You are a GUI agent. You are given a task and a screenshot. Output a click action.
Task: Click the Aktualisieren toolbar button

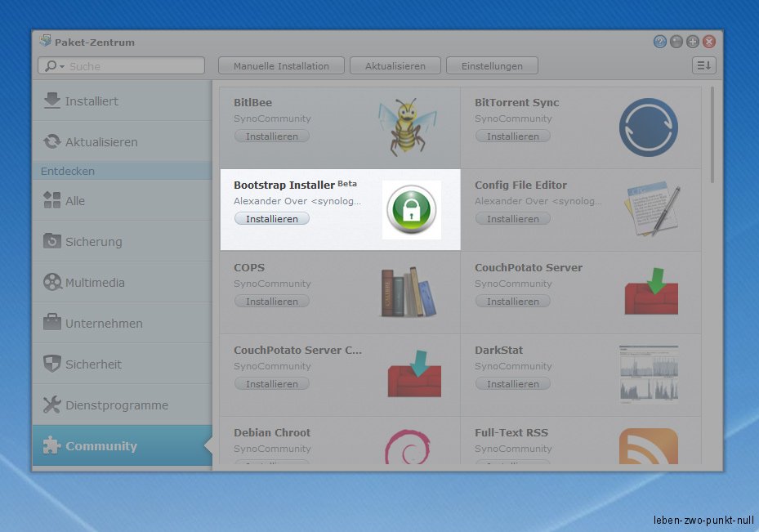(395, 66)
